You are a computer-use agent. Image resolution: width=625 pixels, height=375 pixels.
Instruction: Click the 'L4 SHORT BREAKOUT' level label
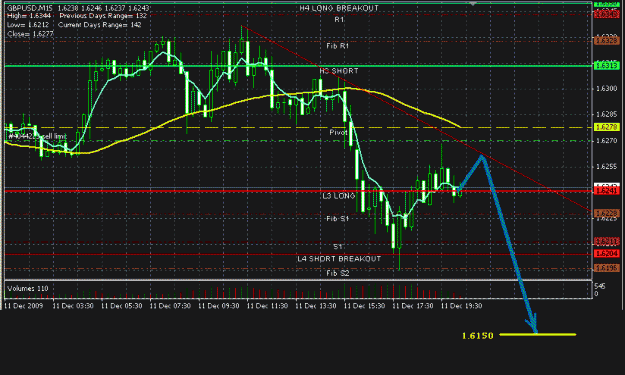339,259
